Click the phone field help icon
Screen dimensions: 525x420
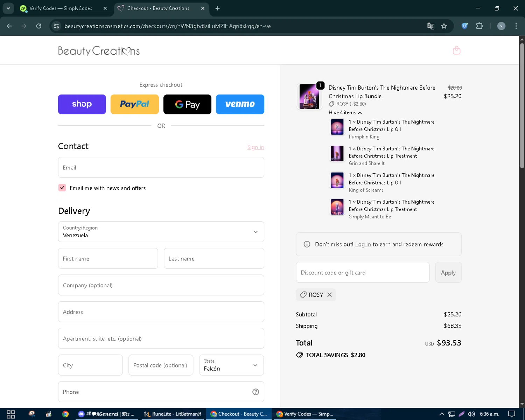pyautogui.click(x=255, y=392)
